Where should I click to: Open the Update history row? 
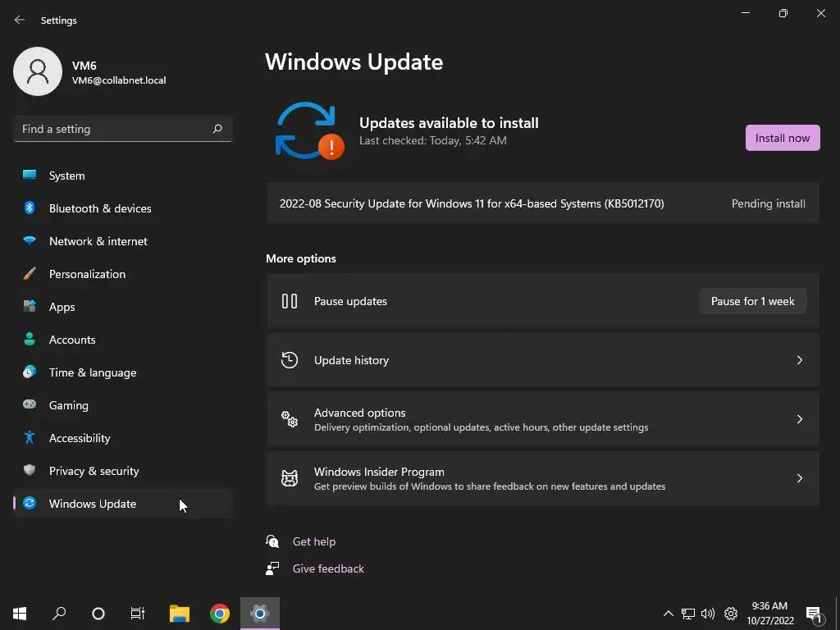pyautogui.click(x=543, y=360)
